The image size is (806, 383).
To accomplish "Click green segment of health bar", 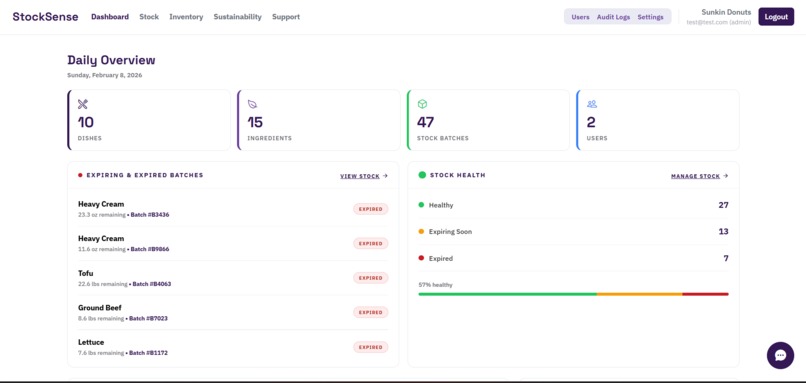I will [x=507, y=294].
